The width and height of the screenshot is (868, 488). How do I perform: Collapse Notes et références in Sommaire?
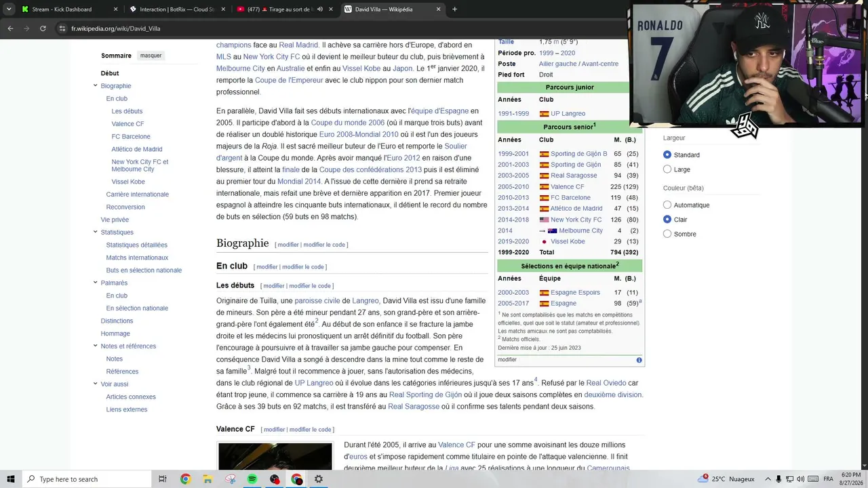point(96,346)
